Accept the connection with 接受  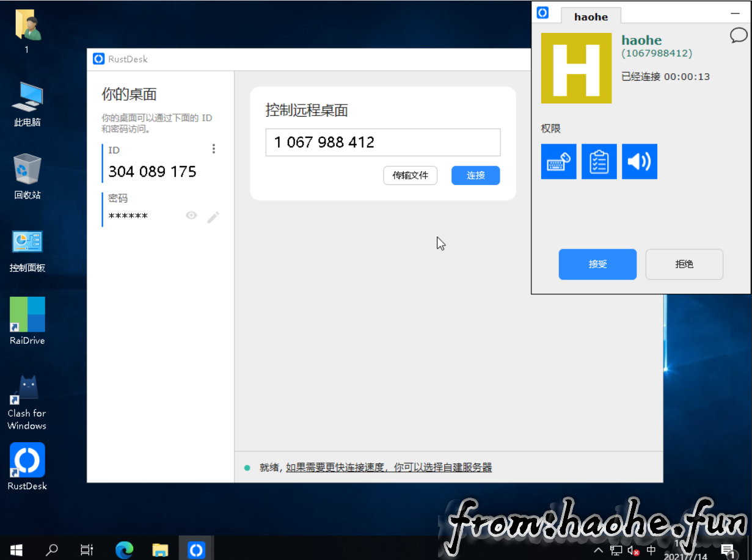pos(597,264)
